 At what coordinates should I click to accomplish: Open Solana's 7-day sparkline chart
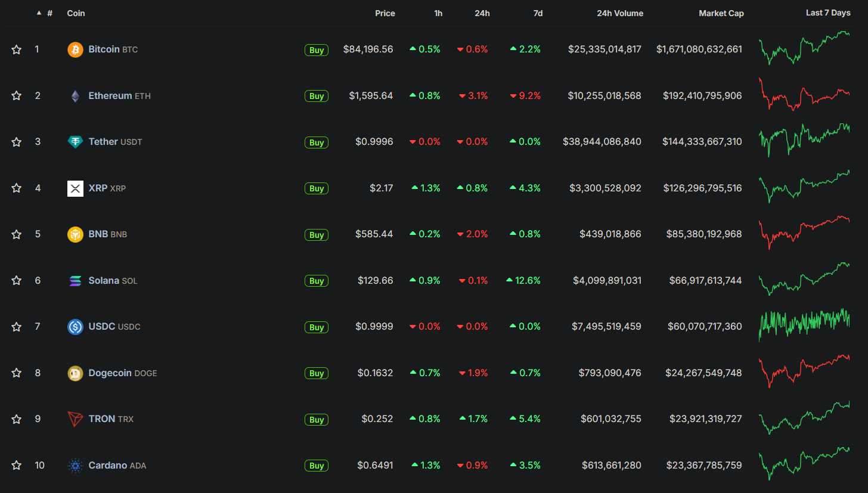(805, 279)
